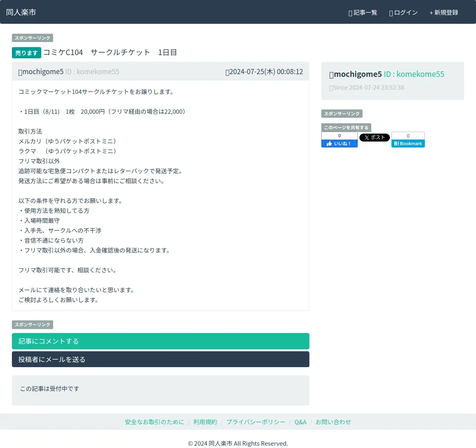Click the line ・使用方法を熟知してる方
This screenshot has width=476, height=448.
(54, 211)
